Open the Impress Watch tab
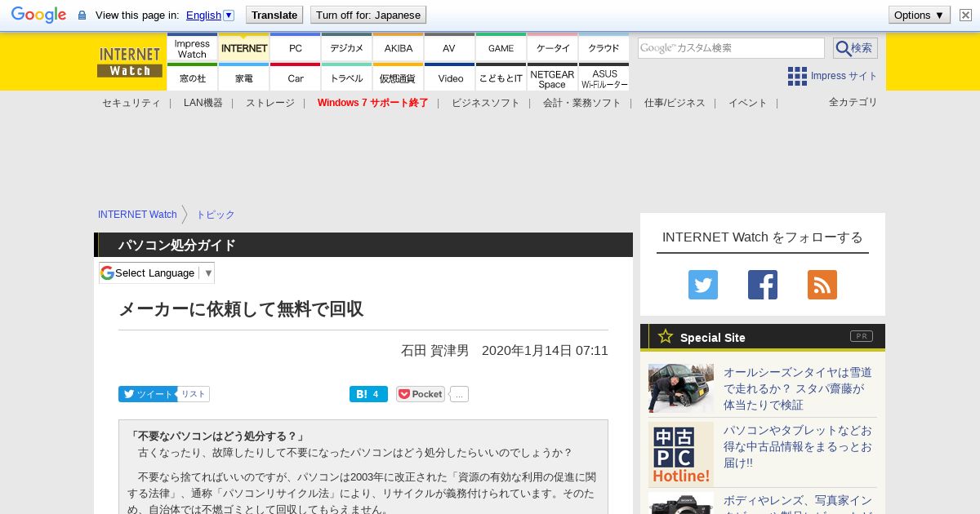The image size is (980, 514). click(192, 48)
